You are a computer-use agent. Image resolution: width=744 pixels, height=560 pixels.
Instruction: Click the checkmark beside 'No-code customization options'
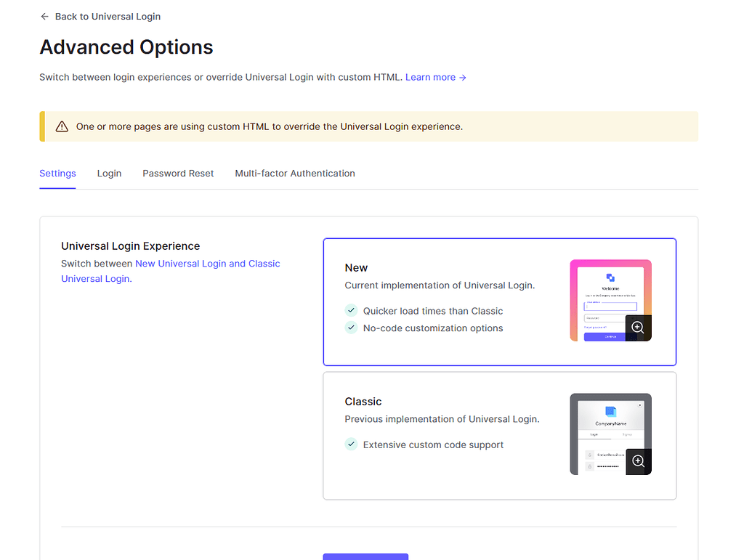[x=351, y=328]
